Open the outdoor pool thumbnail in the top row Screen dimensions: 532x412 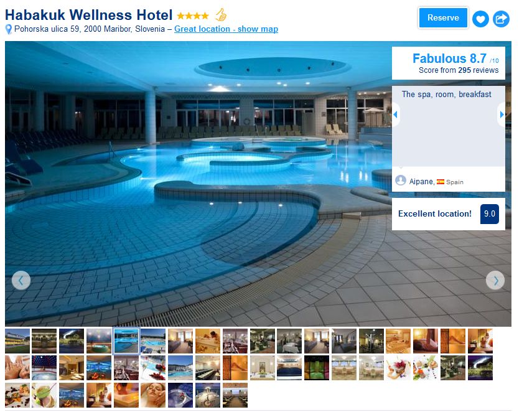(x=153, y=340)
